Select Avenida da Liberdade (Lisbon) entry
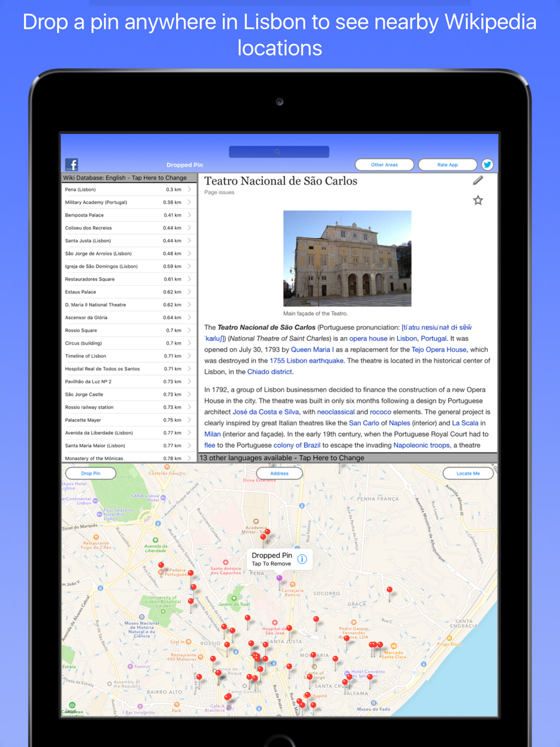 click(x=129, y=433)
